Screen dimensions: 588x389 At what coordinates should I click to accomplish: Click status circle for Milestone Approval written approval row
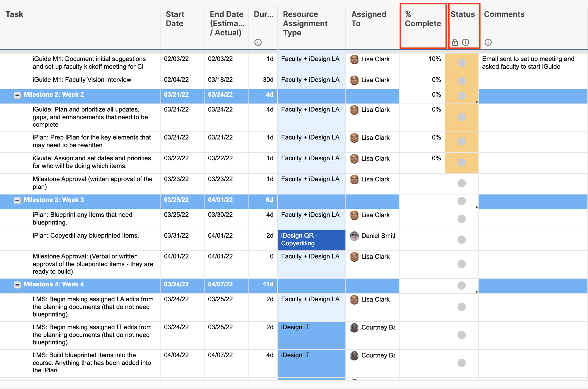click(x=461, y=183)
